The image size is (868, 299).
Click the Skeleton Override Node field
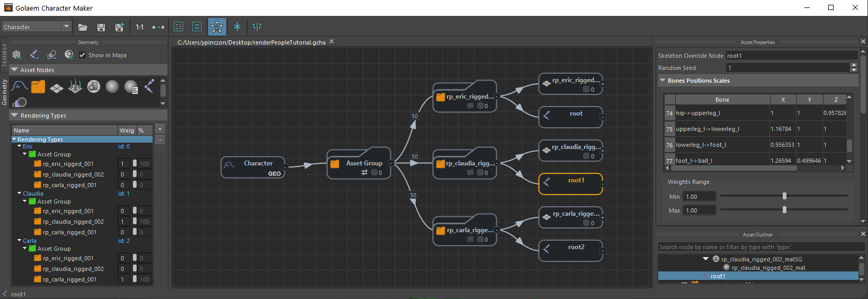click(x=791, y=55)
